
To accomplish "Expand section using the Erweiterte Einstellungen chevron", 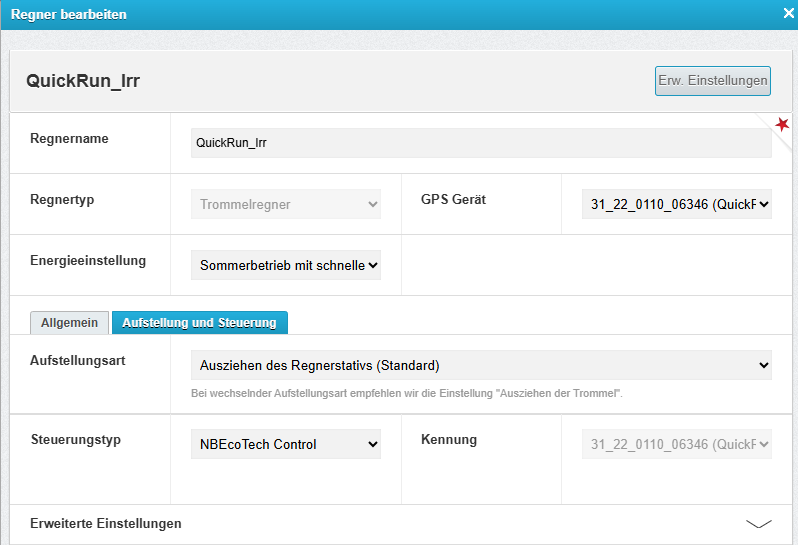I will click(759, 523).
